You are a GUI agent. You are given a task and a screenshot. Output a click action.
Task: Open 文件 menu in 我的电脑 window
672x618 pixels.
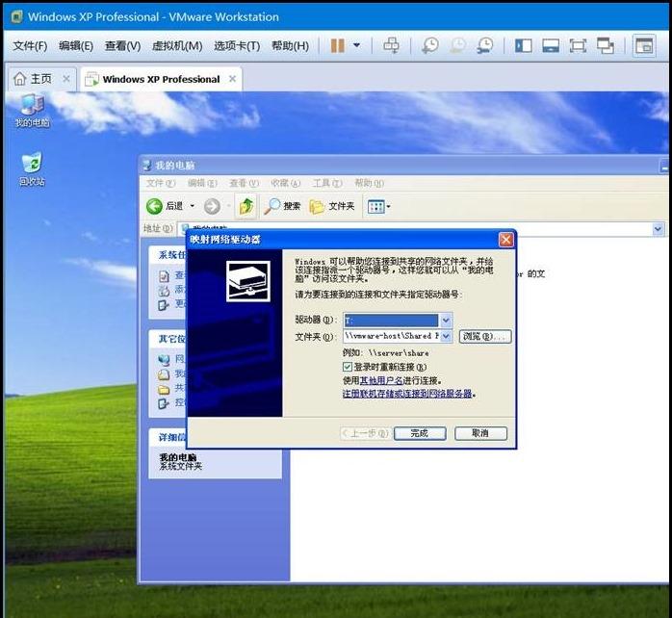click(160, 184)
